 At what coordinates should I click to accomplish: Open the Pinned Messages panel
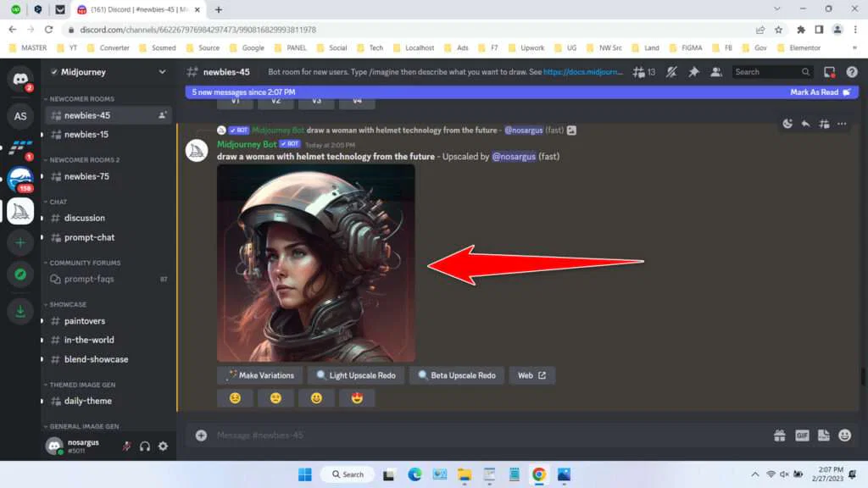pos(693,72)
